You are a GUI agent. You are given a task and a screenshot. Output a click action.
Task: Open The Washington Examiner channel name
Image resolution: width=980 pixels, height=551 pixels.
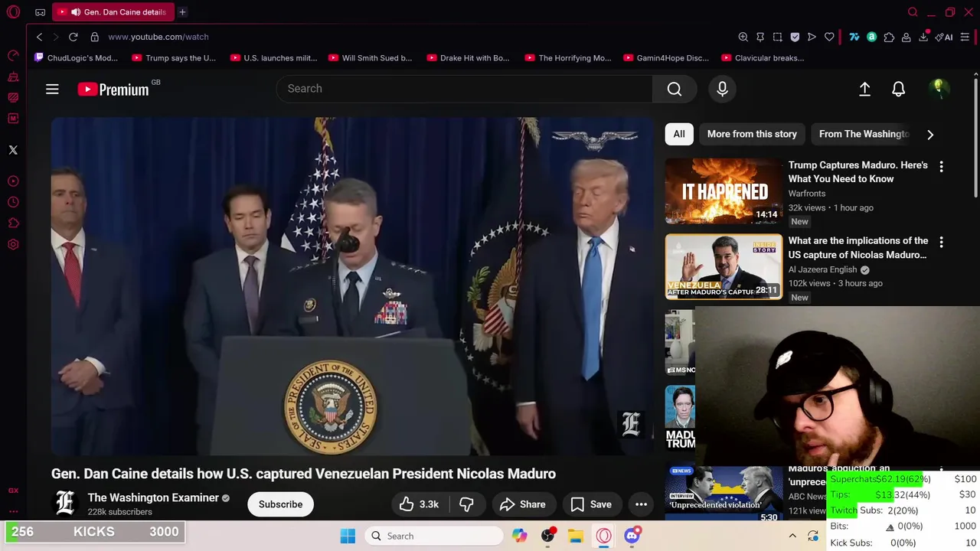(x=153, y=497)
